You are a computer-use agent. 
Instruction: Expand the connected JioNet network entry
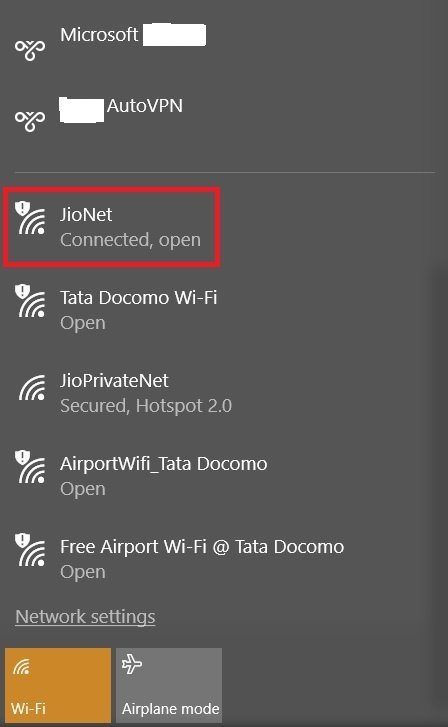point(112,227)
